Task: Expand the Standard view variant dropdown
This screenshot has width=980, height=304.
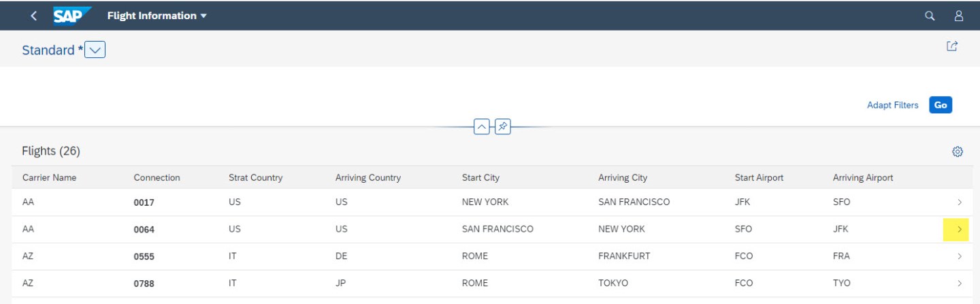Action: tap(95, 50)
